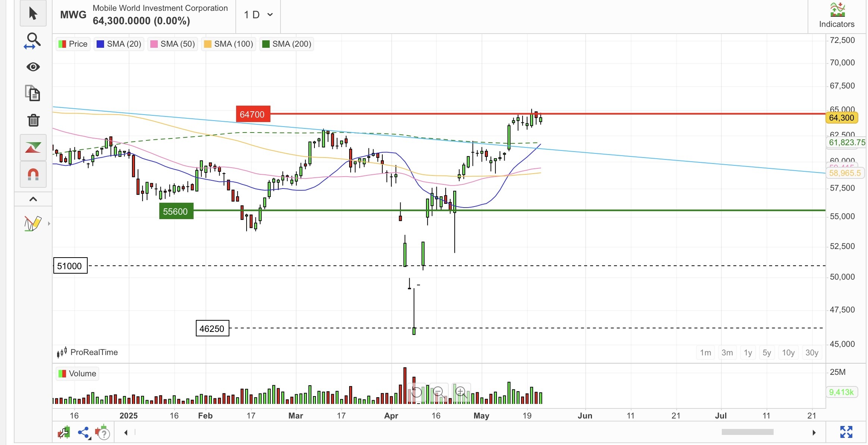Open the 1 D timeframe dropdown
Screen dimensions: 868x445
pos(258,15)
